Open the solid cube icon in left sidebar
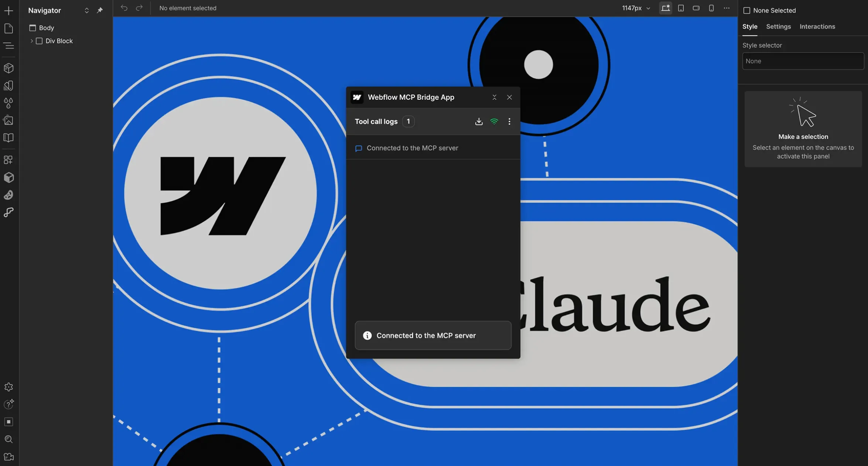Viewport: 868px width, 466px height. click(8, 177)
